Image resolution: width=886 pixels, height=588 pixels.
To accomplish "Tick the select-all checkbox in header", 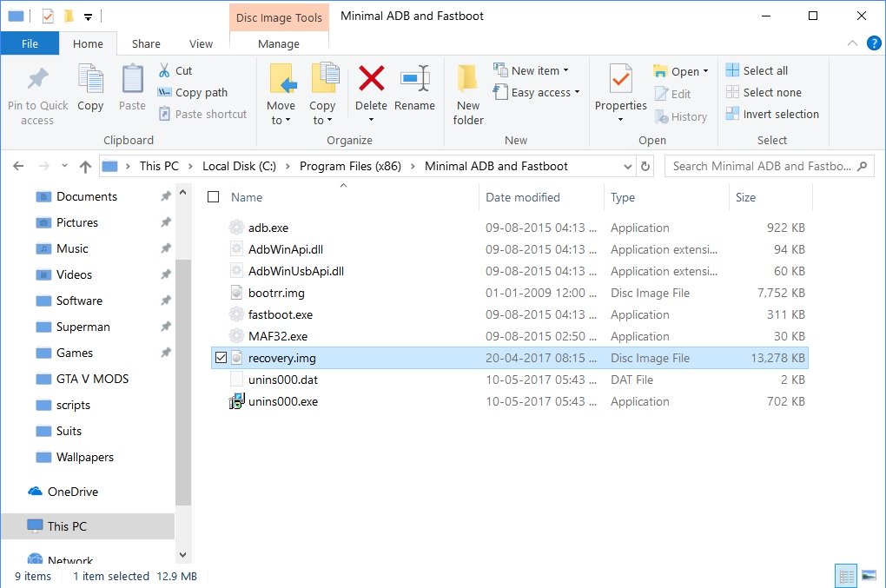I will (x=214, y=197).
